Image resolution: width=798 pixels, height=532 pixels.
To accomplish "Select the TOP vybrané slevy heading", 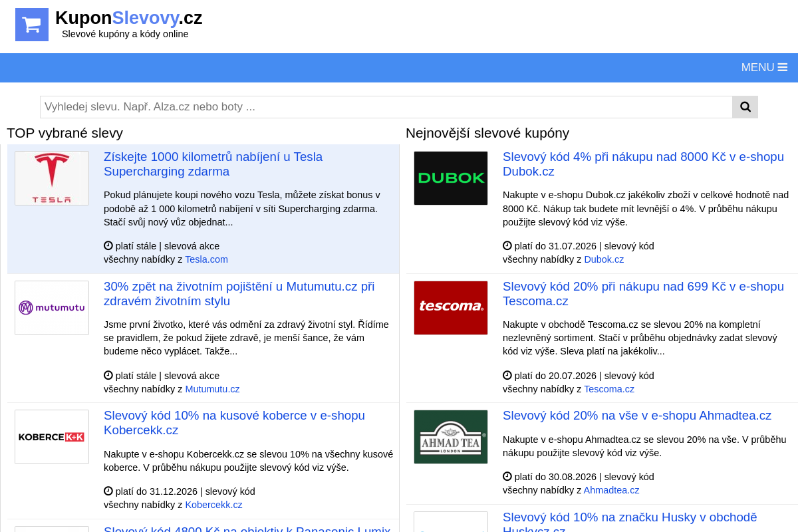I will click(x=65, y=133).
